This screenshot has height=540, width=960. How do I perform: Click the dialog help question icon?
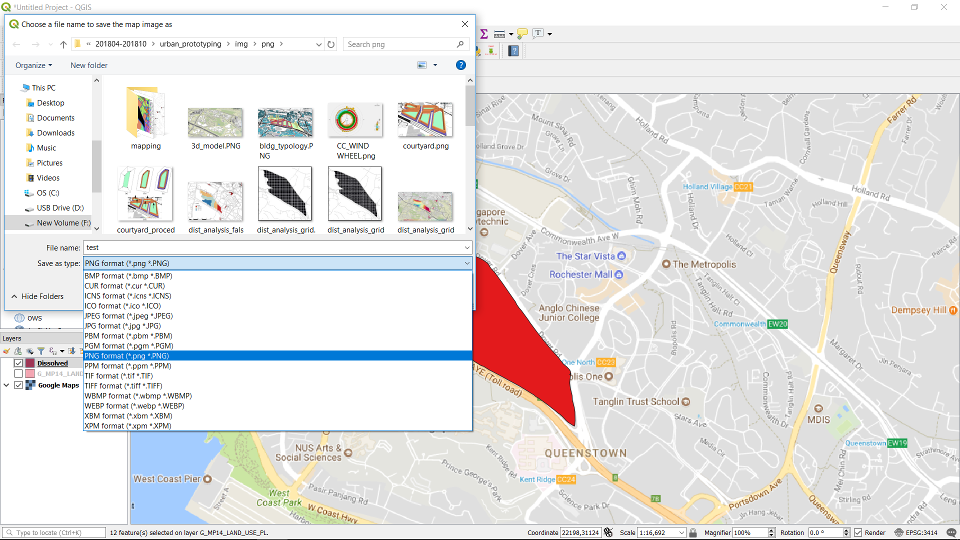coord(461,65)
